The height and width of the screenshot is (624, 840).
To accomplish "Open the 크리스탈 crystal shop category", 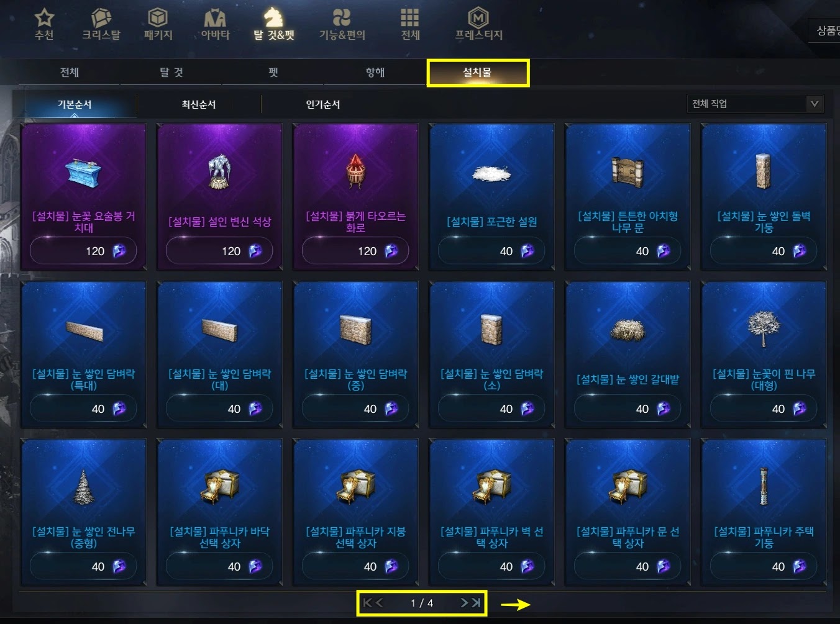I will point(101,24).
